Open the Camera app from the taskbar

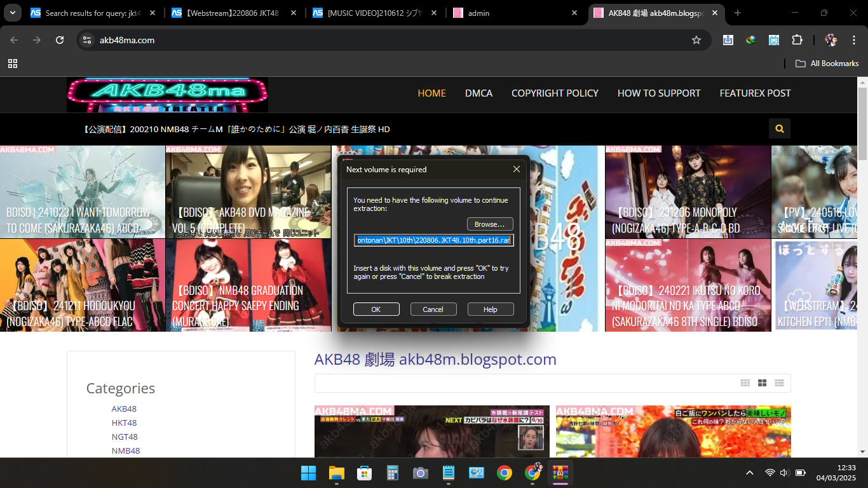[x=420, y=473]
